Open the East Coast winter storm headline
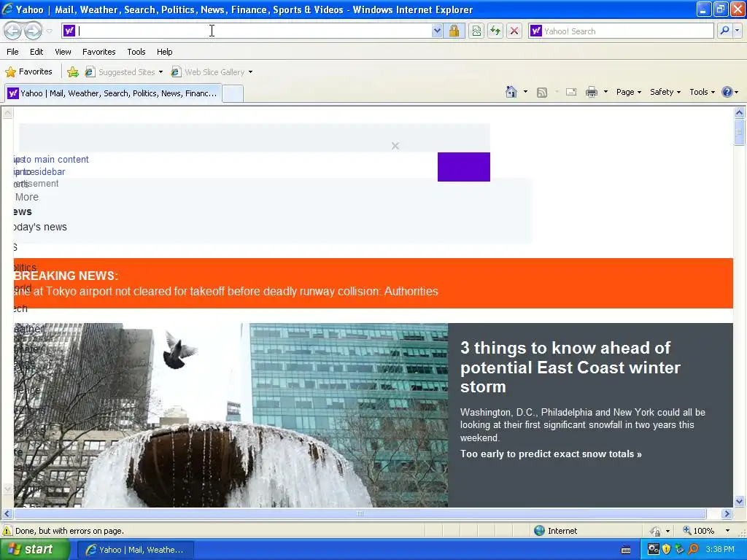747x560 pixels. click(570, 367)
